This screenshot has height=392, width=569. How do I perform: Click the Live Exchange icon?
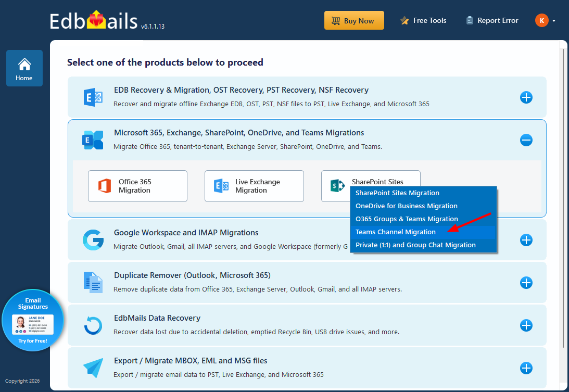pyautogui.click(x=221, y=186)
